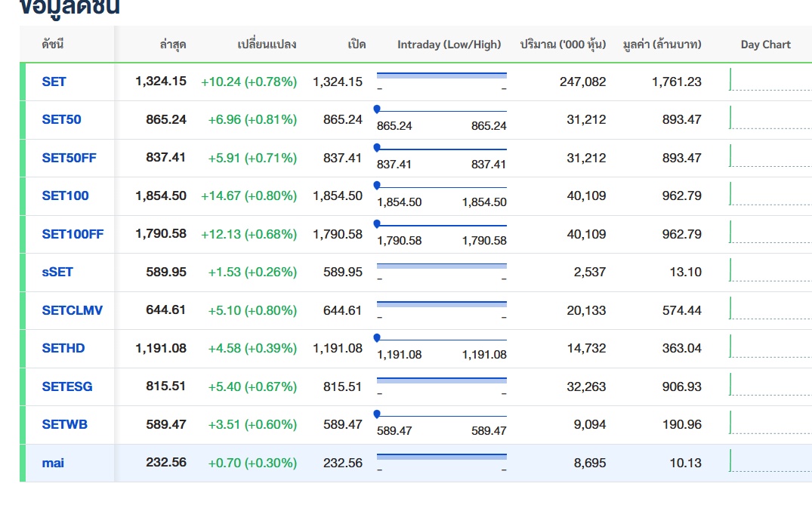The width and height of the screenshot is (812, 505).
Task: Click the SETWB index name
Action: point(64,424)
